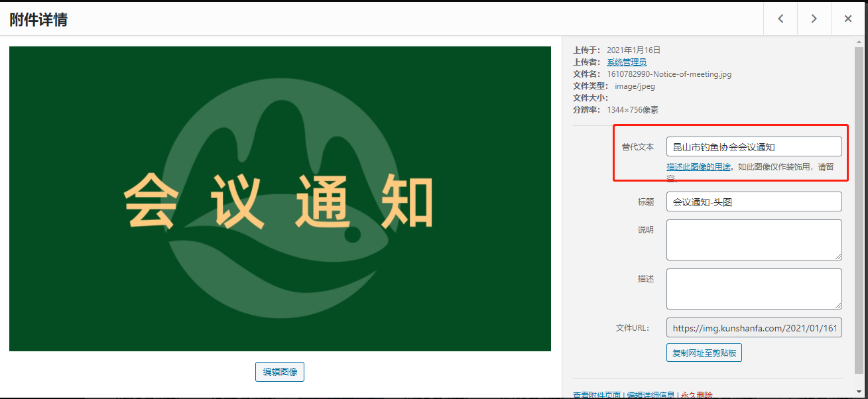The width and height of the screenshot is (868, 399).
Task: Select the 文件URL field
Action: (x=754, y=327)
